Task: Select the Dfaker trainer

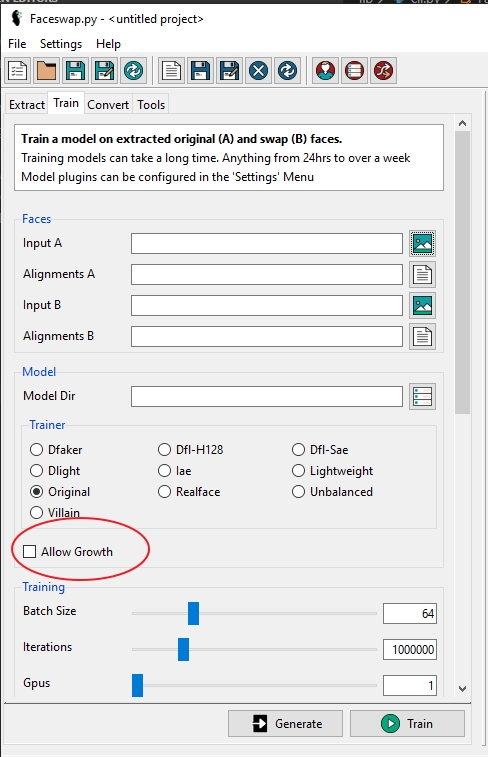Action: coord(56,449)
